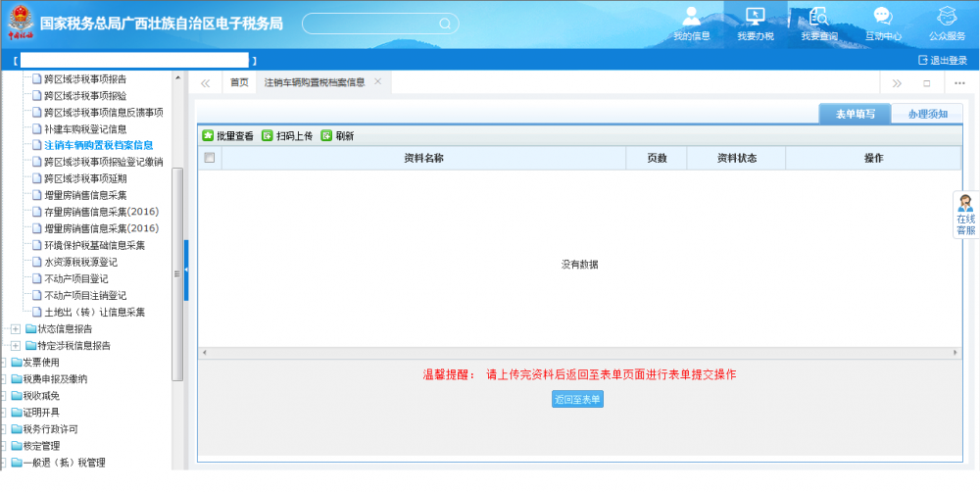Click 退出登录 to log out
This screenshot has width=980, height=492.
click(942, 60)
